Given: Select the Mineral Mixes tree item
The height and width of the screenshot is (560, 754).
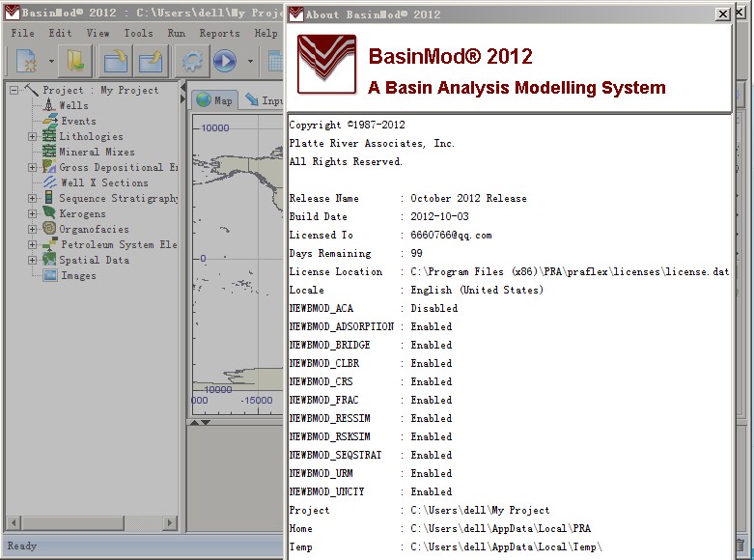Looking at the screenshot, I should (x=98, y=152).
